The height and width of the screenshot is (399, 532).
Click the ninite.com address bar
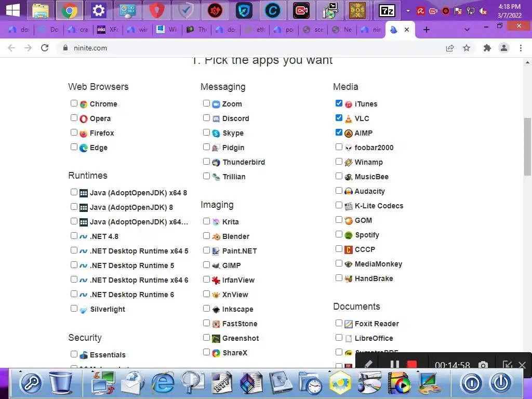coord(251,48)
